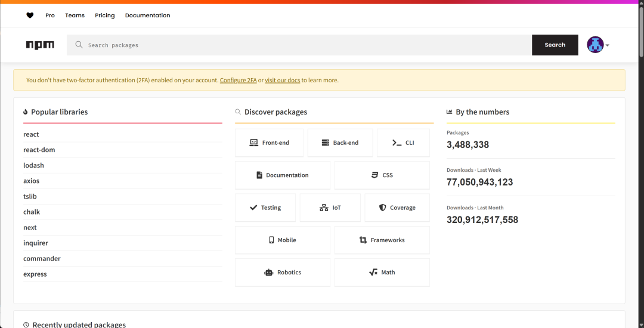Open the next library link
Image resolution: width=644 pixels, height=328 pixels.
click(30, 227)
